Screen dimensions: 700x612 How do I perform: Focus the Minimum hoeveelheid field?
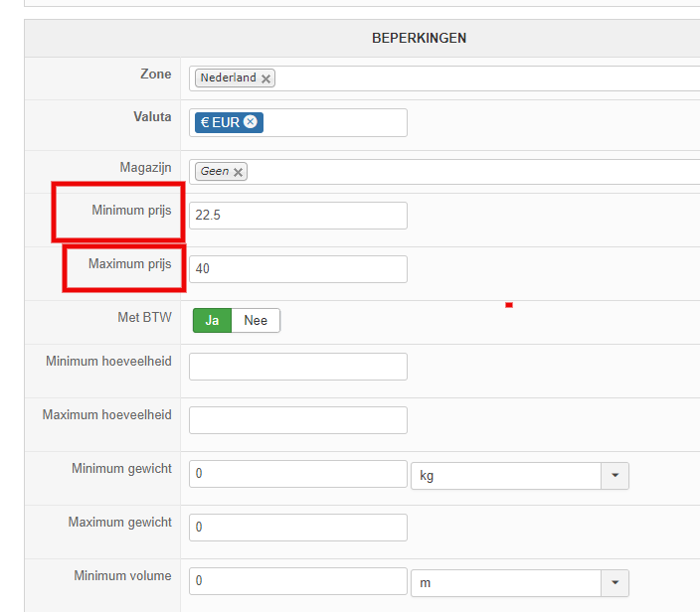click(x=298, y=367)
